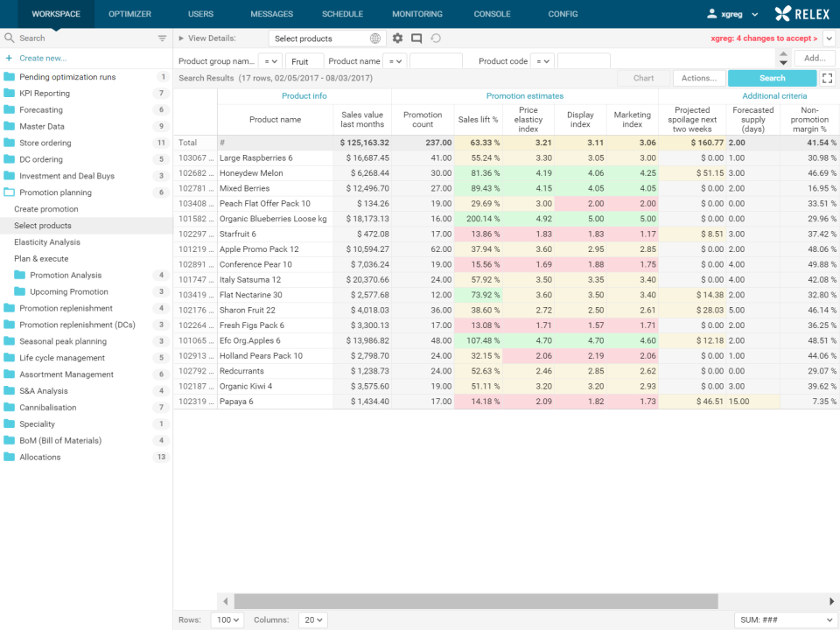Click the globe icon in view selector

[375, 38]
